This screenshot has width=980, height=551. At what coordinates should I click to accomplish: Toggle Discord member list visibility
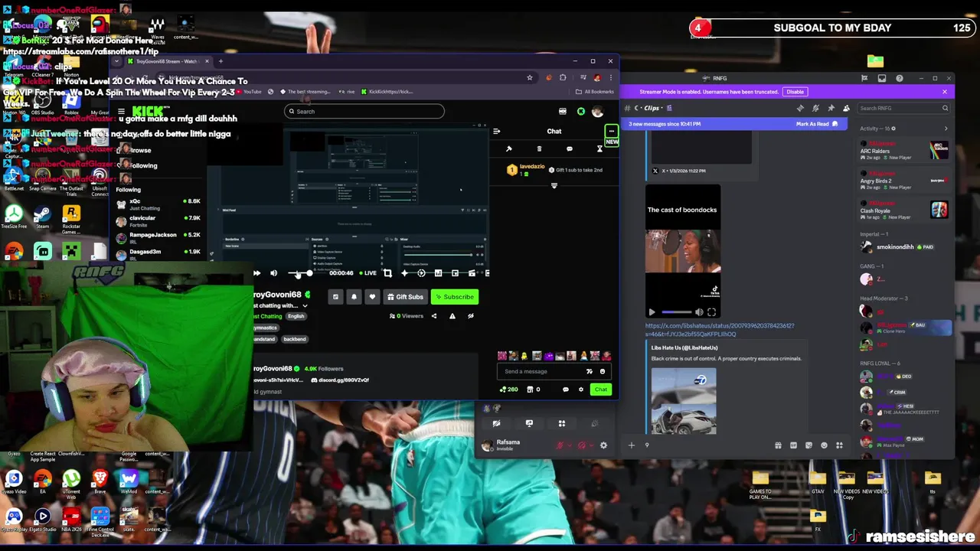click(846, 108)
